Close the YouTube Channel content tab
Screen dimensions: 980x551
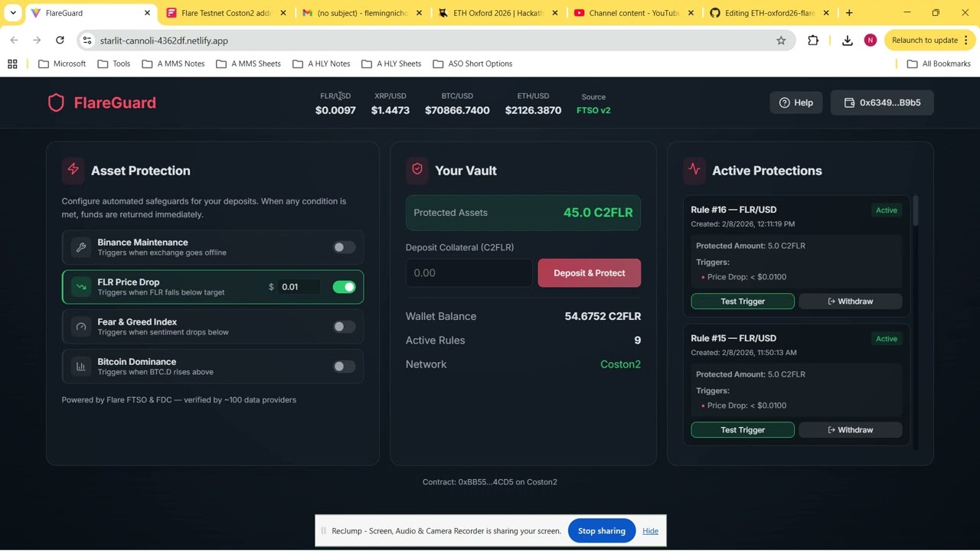click(691, 13)
